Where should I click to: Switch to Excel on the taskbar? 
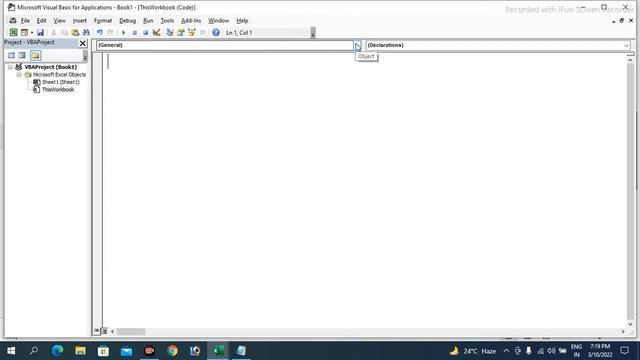coord(218,351)
